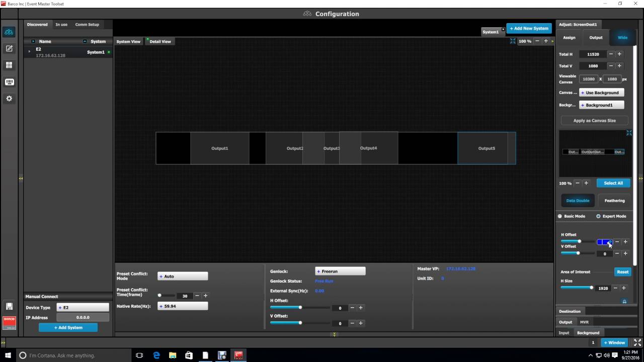
Task: Open the Windows Store taskbar icon
Action: click(189, 355)
